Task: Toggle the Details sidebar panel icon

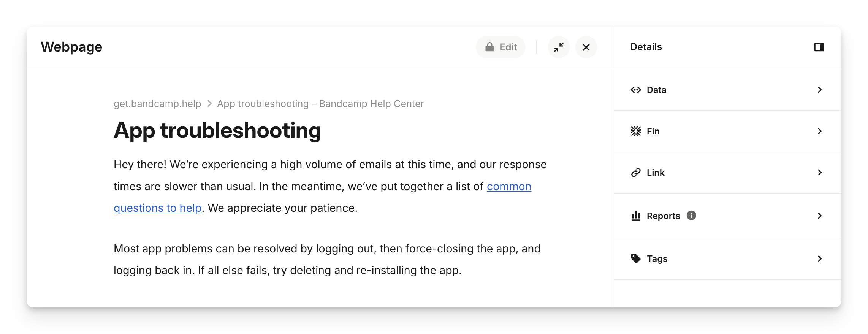Action: tap(819, 47)
